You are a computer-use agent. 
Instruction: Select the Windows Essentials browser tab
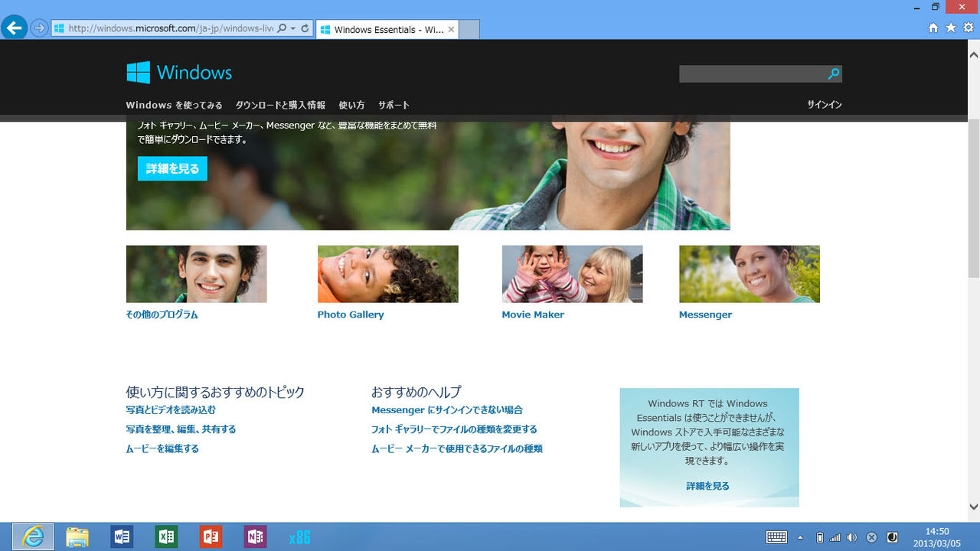pos(387,30)
